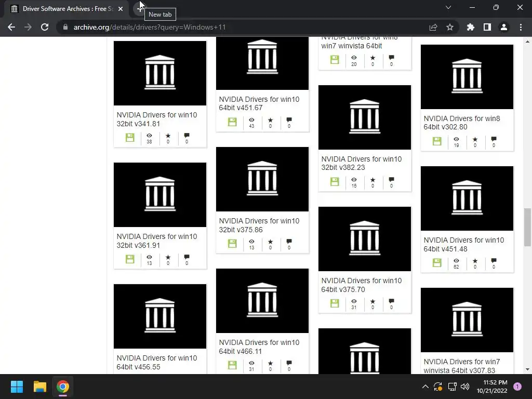The image size is (532, 399).
Task: Close the Driver Software Archives tab
Action: click(121, 9)
